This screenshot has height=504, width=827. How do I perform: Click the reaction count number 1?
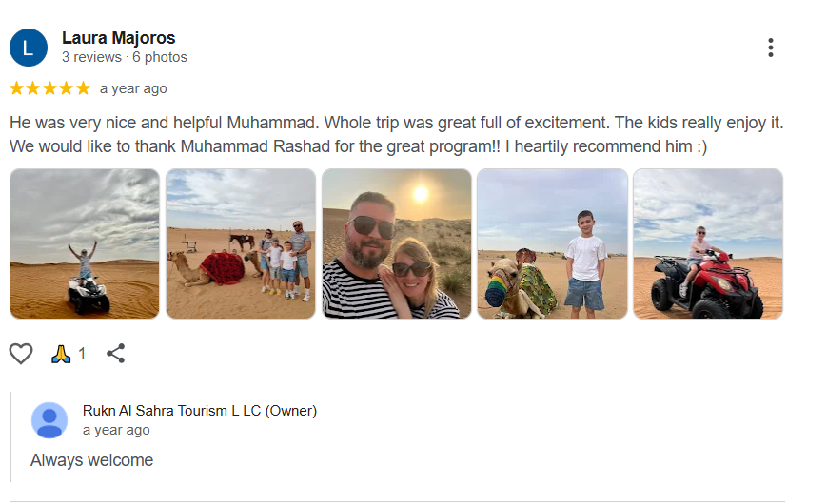tap(82, 354)
